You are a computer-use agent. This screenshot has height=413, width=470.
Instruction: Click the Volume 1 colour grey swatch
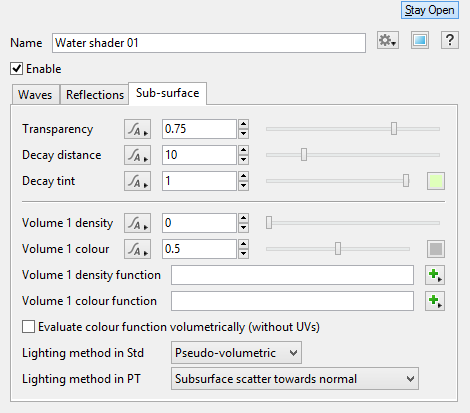(x=436, y=249)
